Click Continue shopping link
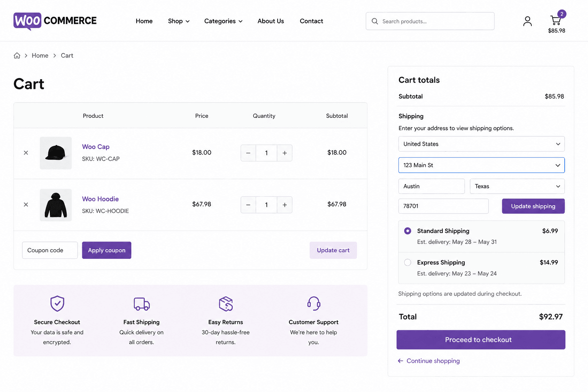 click(x=429, y=361)
